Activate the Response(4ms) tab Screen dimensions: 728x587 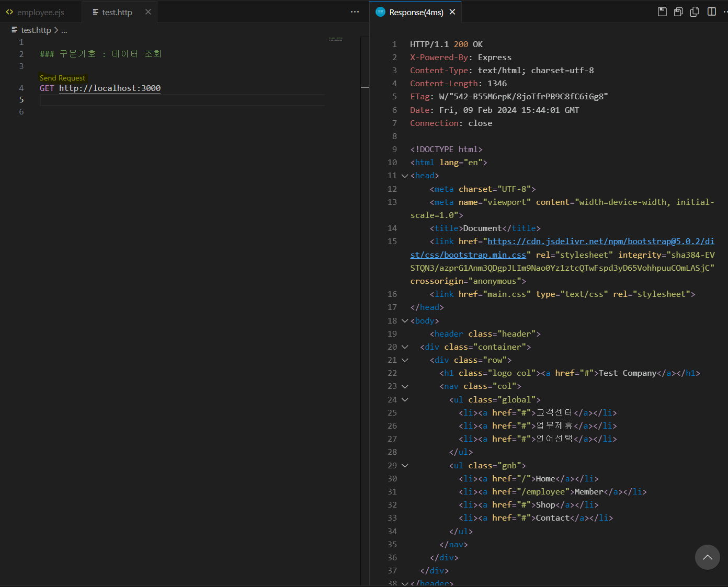[416, 12]
